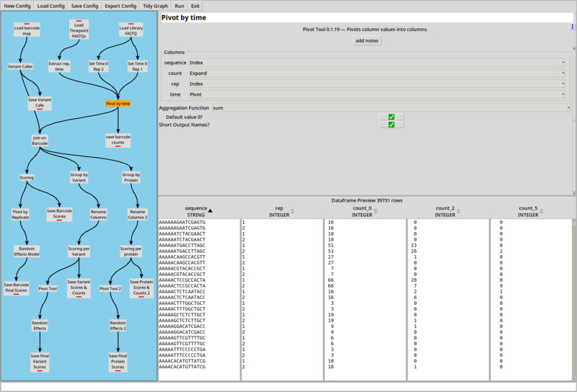The image size is (577, 392).
Task: Select the Scoring node
Action: coord(27,177)
